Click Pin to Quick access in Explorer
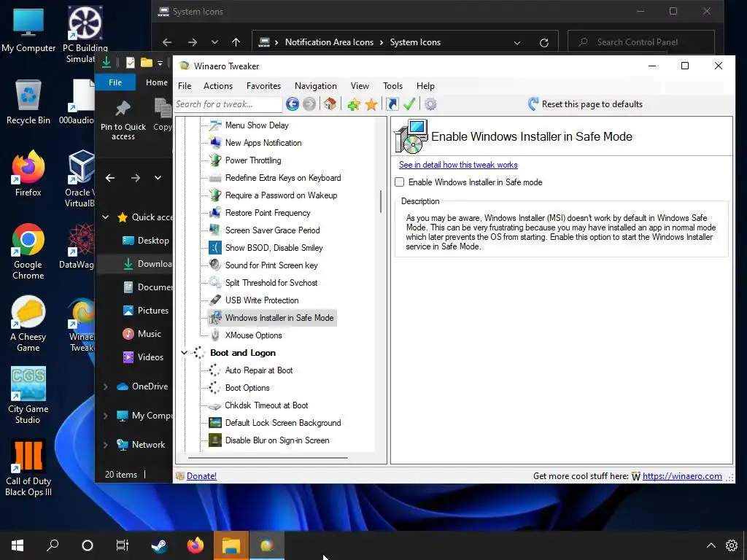This screenshot has height=560, width=747. point(123,120)
